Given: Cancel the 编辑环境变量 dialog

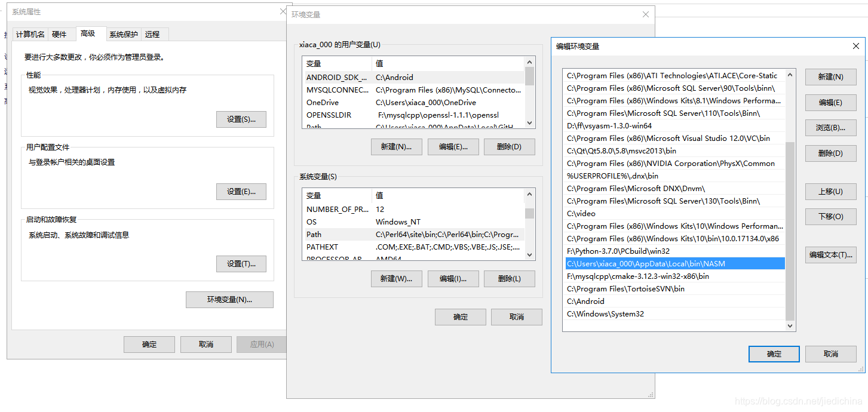Looking at the screenshot, I should 831,354.
